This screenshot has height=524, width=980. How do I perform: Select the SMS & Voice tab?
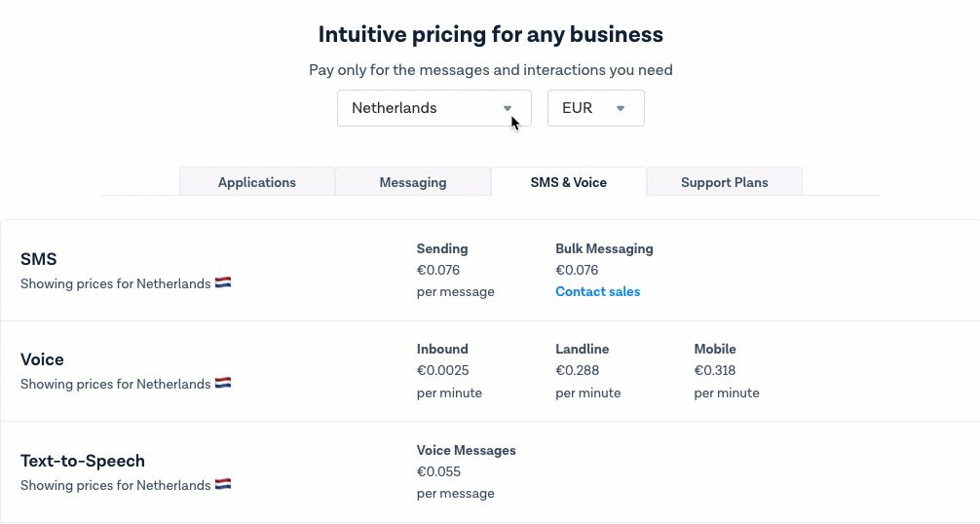569,182
